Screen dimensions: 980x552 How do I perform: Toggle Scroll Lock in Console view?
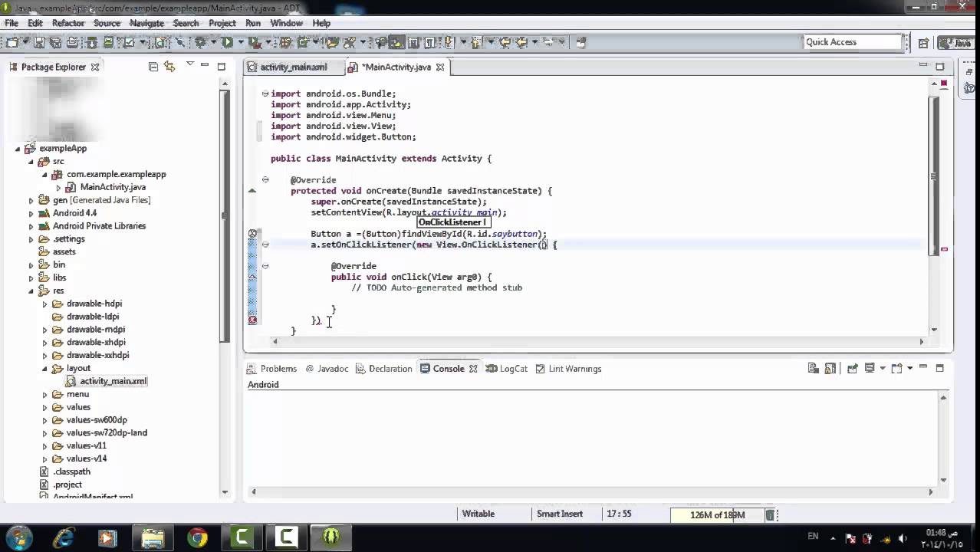830,368
